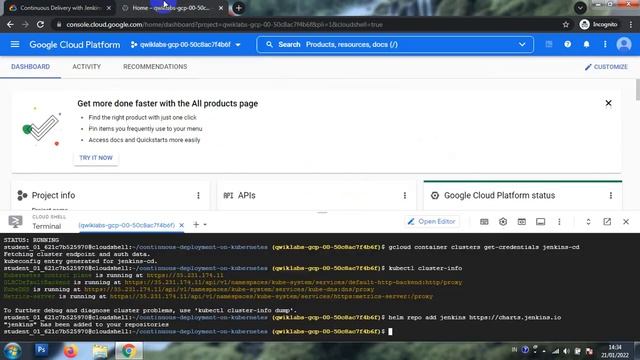Click the Cloud Shell web preview icon
The height and width of the screenshot is (360, 640).
tap(522, 222)
